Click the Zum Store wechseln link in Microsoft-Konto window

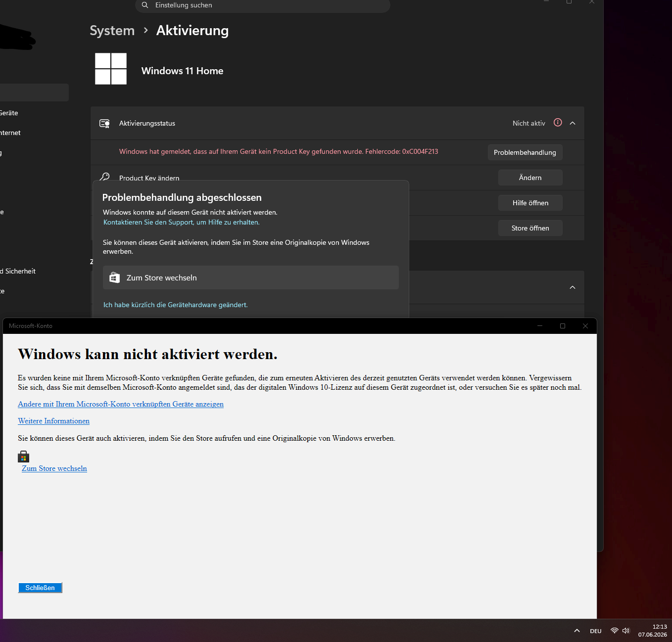(x=54, y=468)
